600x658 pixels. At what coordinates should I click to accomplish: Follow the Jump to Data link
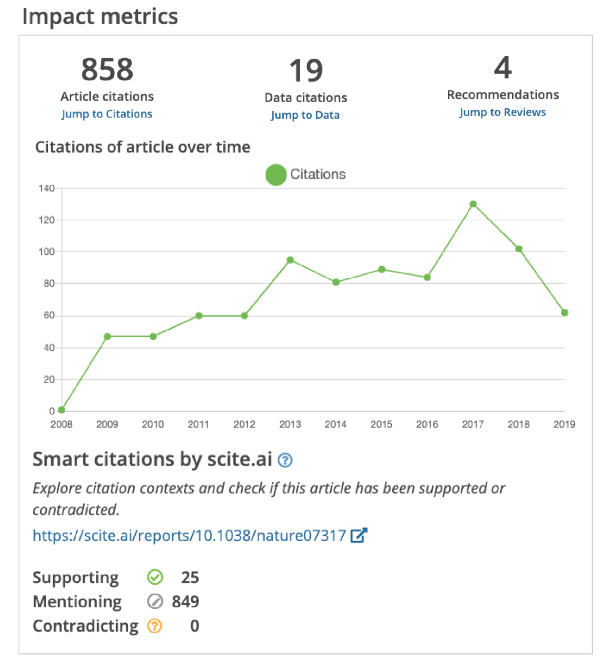[305, 115]
